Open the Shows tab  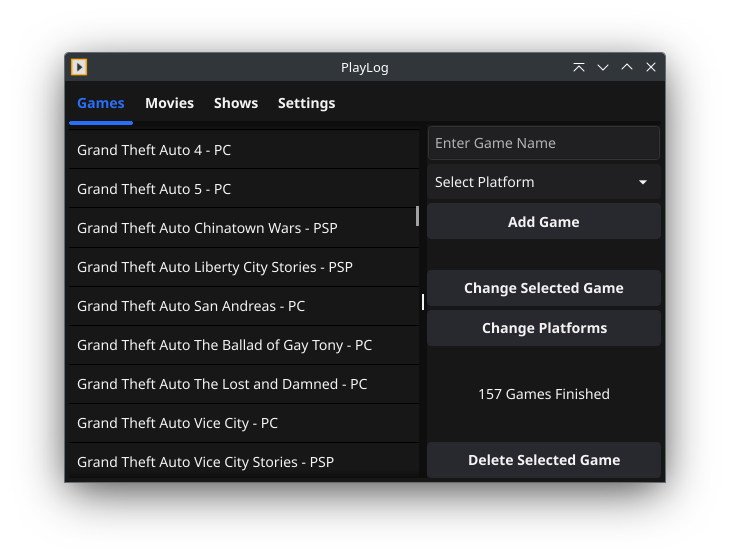click(236, 103)
